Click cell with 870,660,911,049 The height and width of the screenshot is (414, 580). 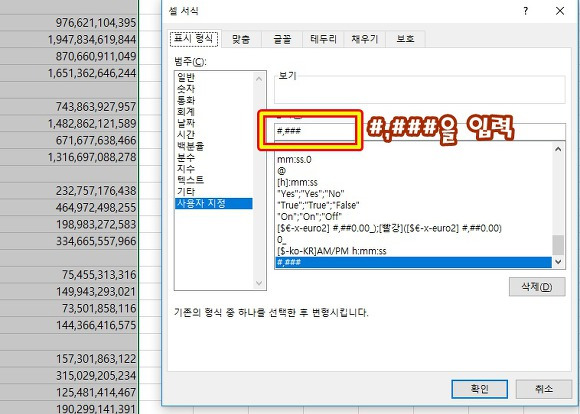click(x=69, y=56)
